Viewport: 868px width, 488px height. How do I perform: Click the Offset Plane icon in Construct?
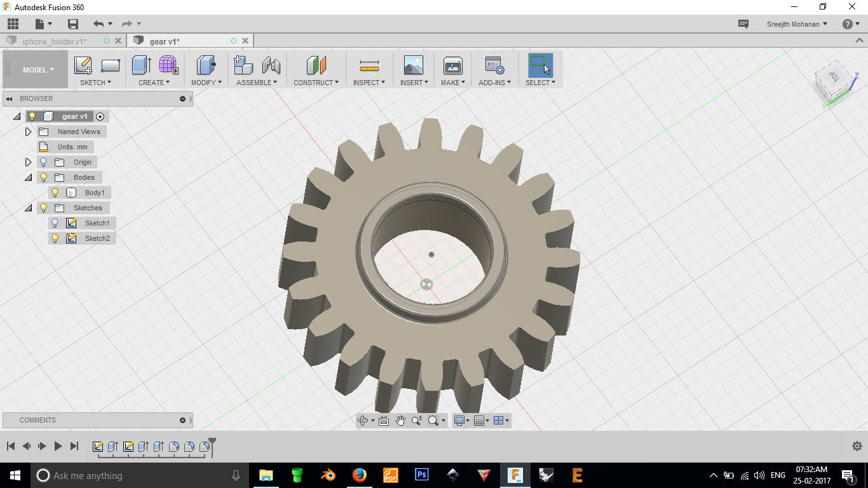click(316, 65)
